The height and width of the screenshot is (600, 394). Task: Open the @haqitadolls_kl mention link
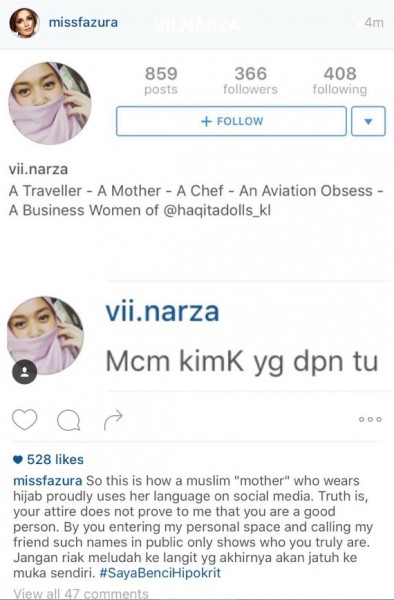pyautogui.click(x=217, y=210)
